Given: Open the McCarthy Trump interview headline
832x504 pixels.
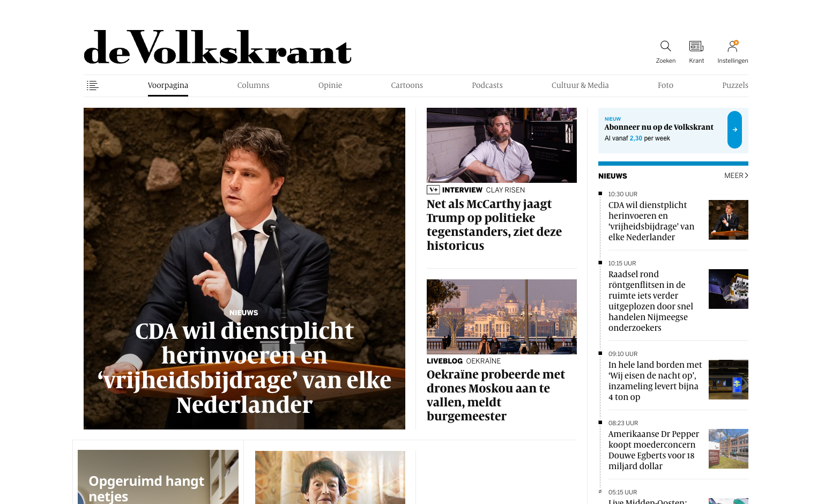Looking at the screenshot, I should click(x=494, y=225).
